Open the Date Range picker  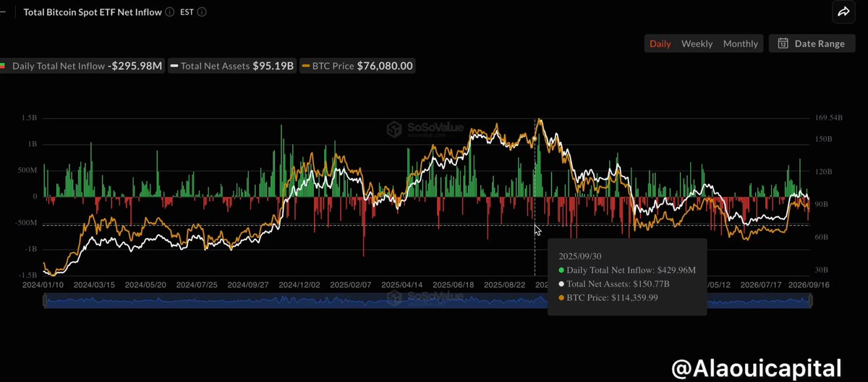[812, 43]
